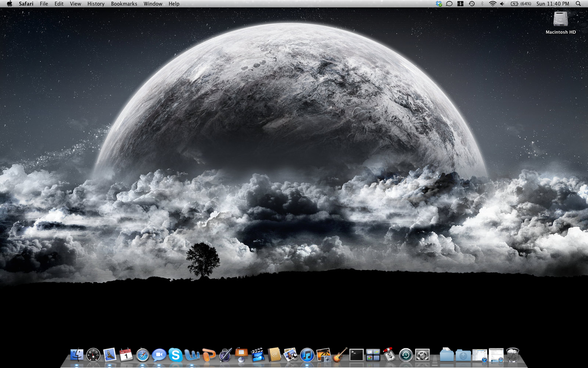Click the Safari compass Dock icon
588x368 pixels.
click(x=142, y=355)
